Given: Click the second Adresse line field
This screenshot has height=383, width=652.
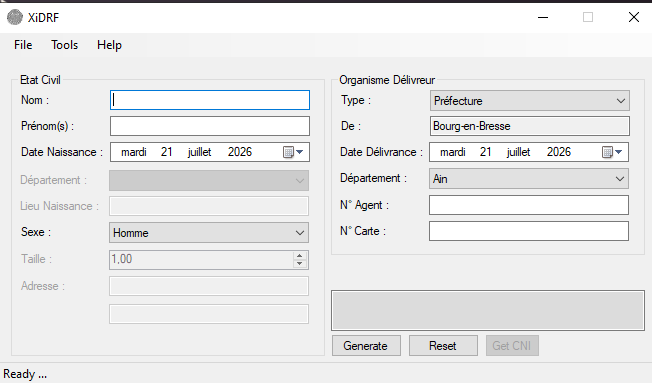Looking at the screenshot, I should pos(209,314).
